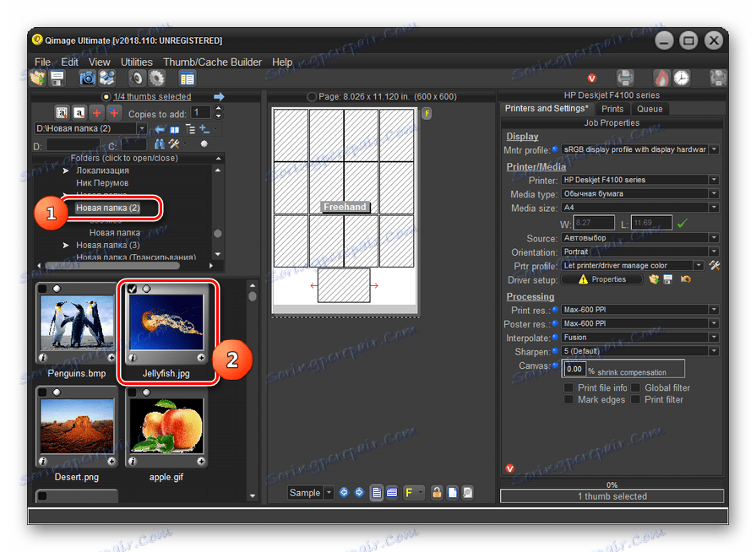
Task: Click the crossed tools icon near the binoculars
Action: 174,143
